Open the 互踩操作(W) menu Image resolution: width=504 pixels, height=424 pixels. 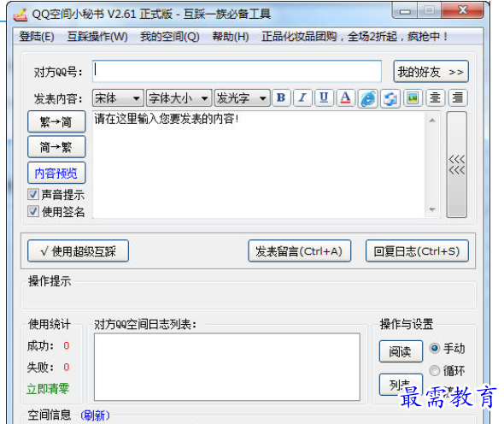pos(97,37)
